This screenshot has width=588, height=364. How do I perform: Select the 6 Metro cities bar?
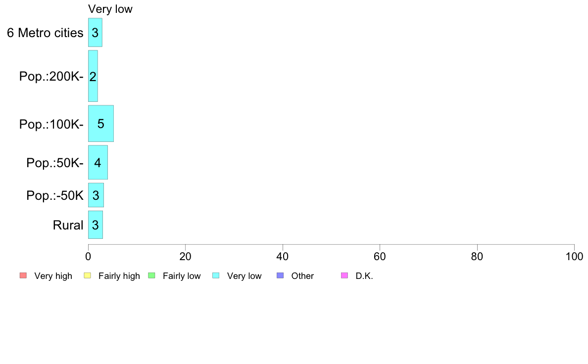pyautogui.click(x=95, y=33)
